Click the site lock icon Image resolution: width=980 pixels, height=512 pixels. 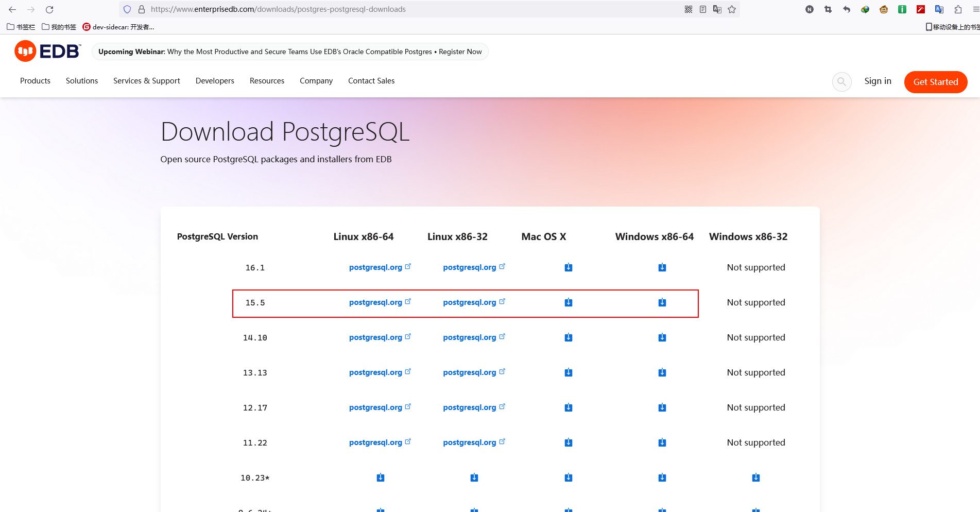[142, 9]
